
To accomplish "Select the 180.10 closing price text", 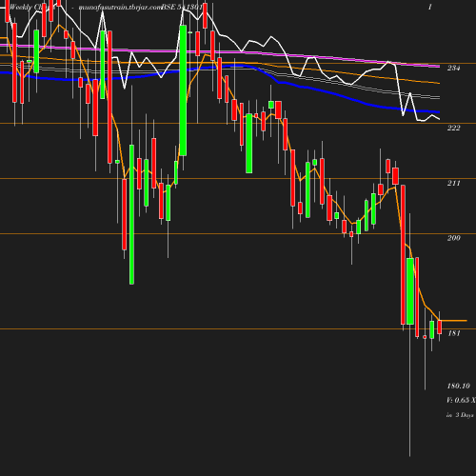I will tap(458, 386).
